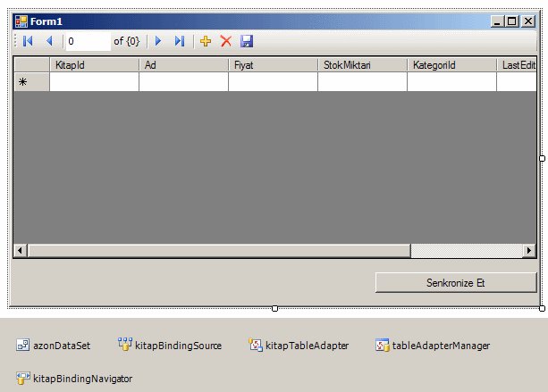Viewport: 548px width, 392px height.
Task: Click the Move Last navigator icon
Action: [180, 41]
